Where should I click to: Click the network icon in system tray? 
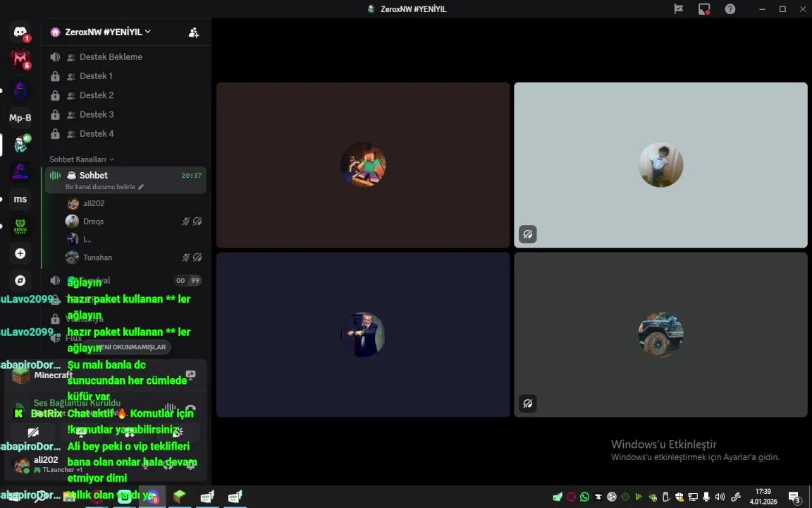click(693, 497)
